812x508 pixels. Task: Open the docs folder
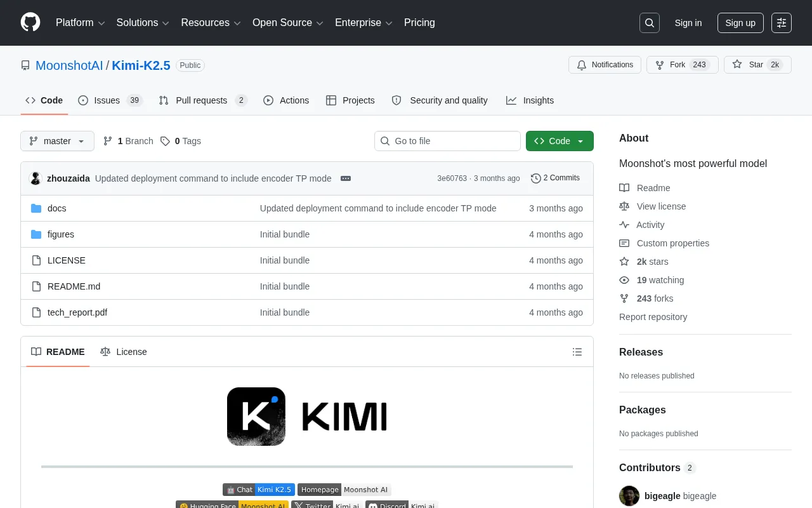[57, 208]
